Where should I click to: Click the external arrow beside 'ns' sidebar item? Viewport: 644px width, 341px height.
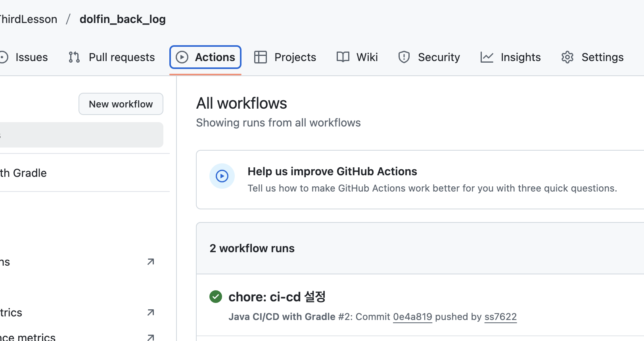[151, 262]
